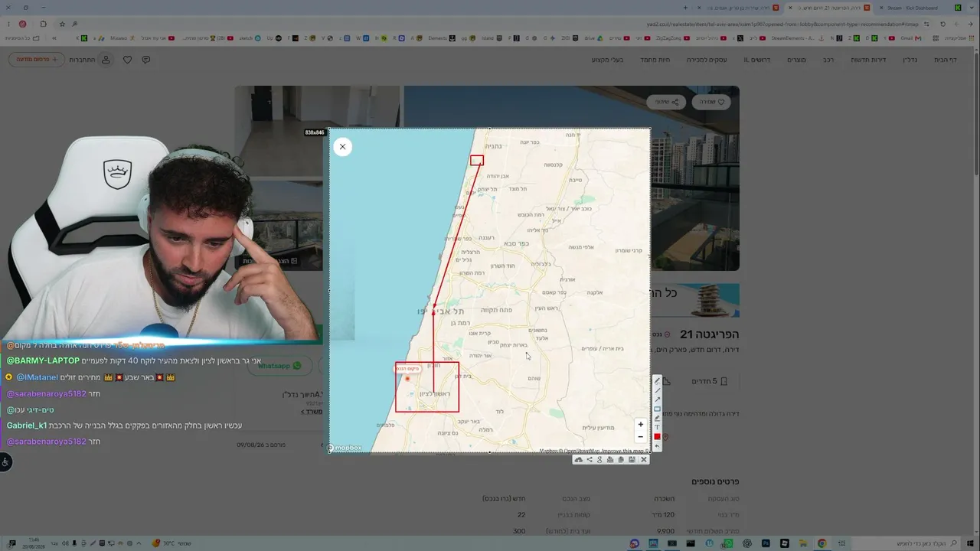This screenshot has width=980, height=551.
Task: Print the captured screenshot
Action: (610, 459)
